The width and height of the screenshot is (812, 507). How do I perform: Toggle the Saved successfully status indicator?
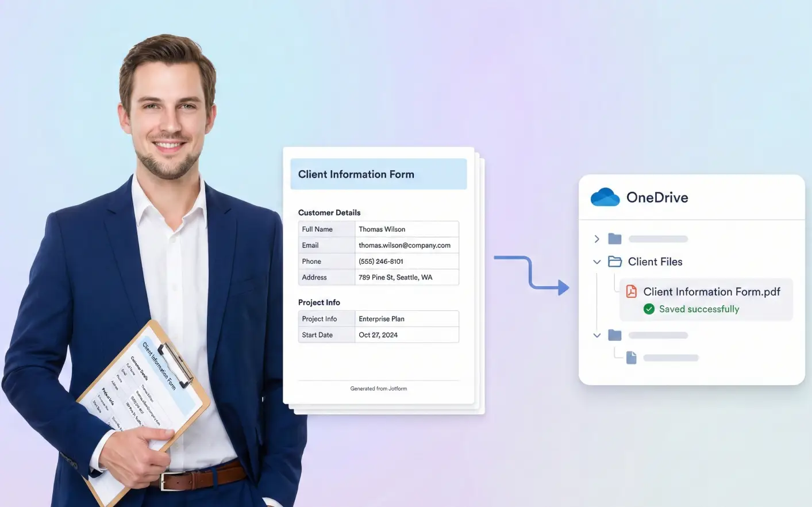click(x=691, y=309)
